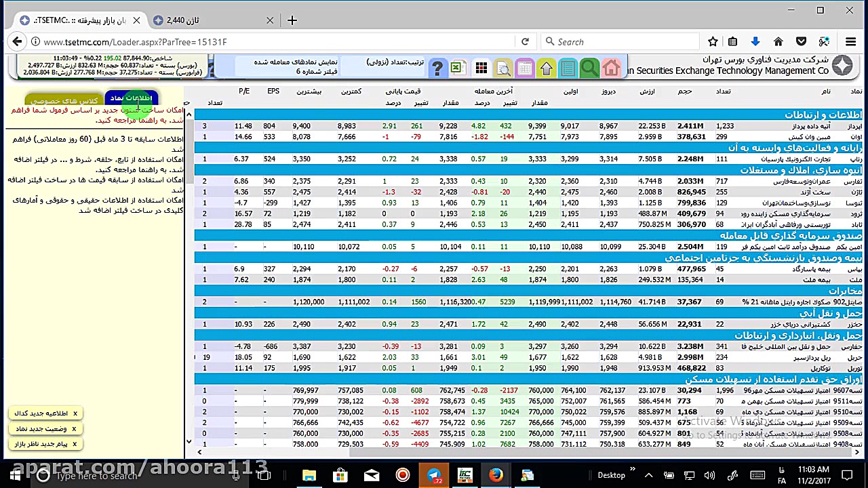
Task: Open the Firefox hamburger menu
Action: tap(850, 42)
